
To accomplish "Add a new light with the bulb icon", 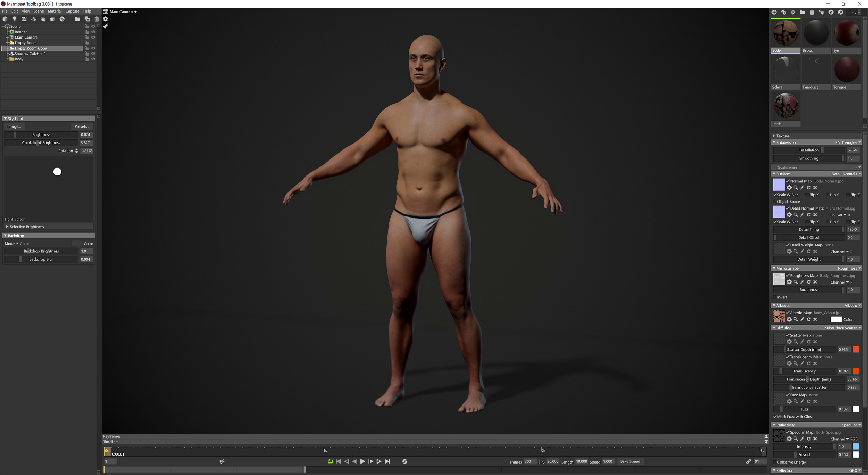I will pos(14,19).
